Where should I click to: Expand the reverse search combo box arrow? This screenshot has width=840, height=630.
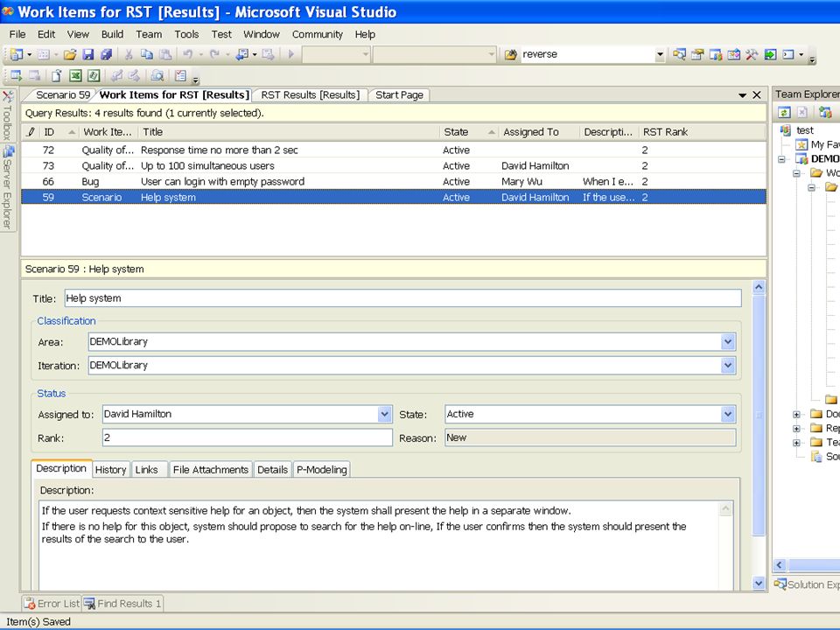point(660,54)
